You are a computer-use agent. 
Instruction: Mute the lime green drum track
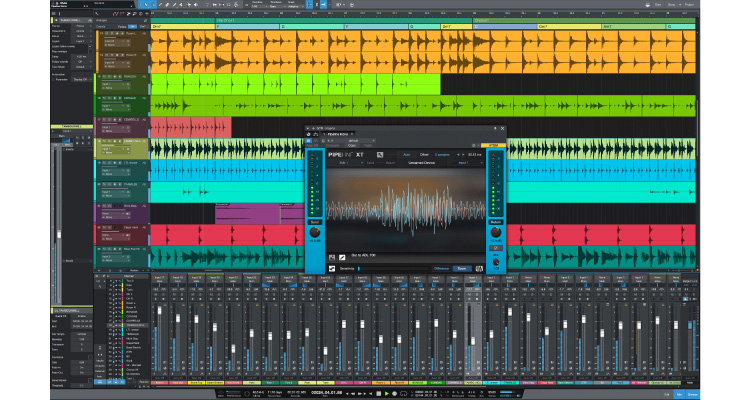pos(104,77)
